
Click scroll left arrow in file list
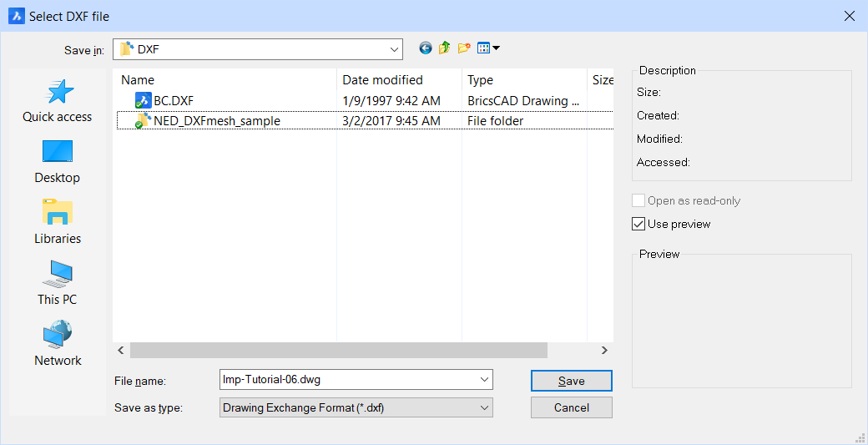click(x=121, y=351)
